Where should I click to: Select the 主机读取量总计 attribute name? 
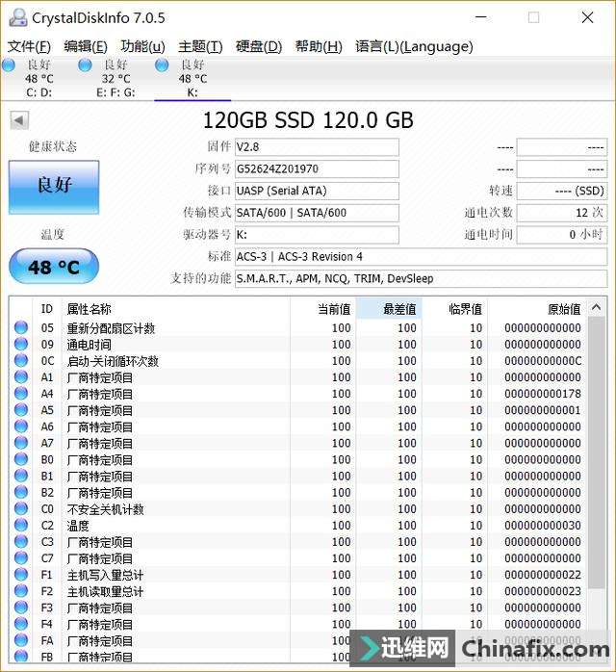[105, 591]
